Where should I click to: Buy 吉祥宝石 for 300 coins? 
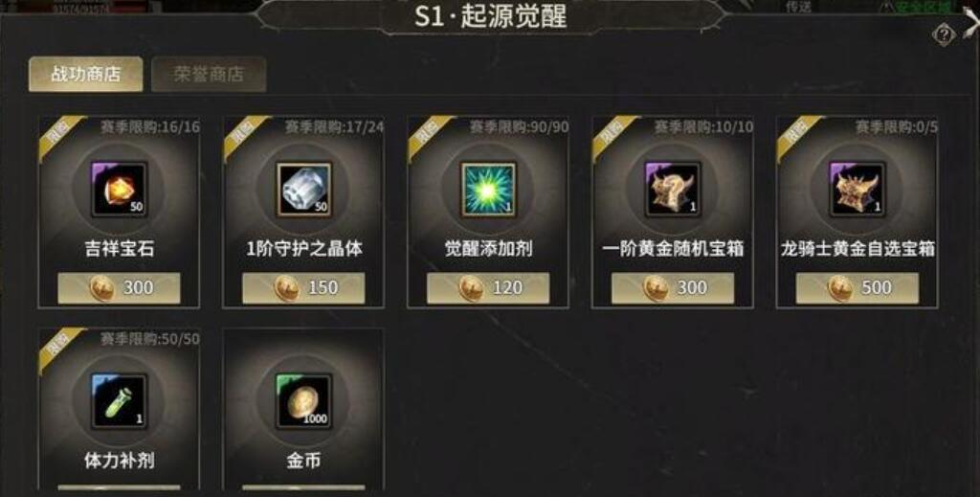119,287
